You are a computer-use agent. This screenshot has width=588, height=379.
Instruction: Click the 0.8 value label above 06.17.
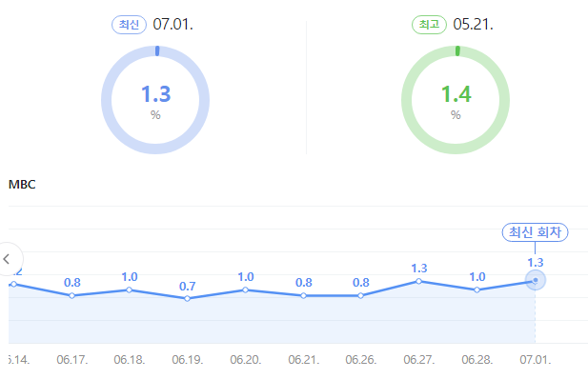(72, 283)
